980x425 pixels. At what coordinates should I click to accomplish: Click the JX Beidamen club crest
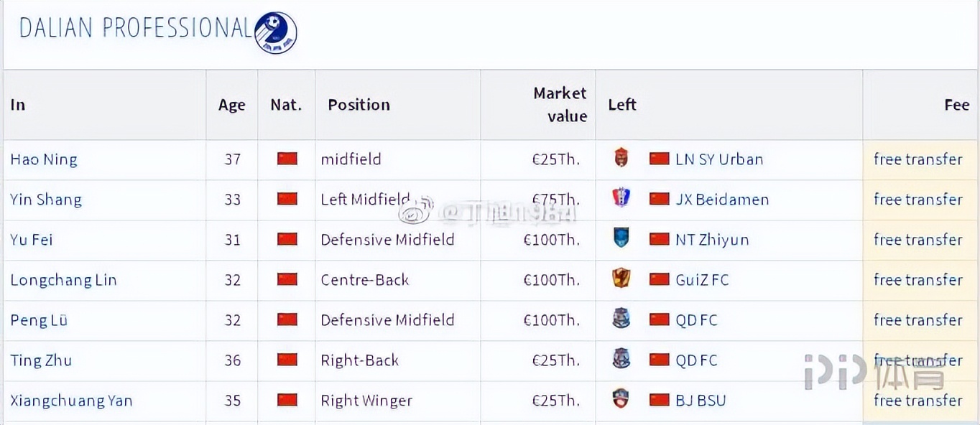coord(621,199)
